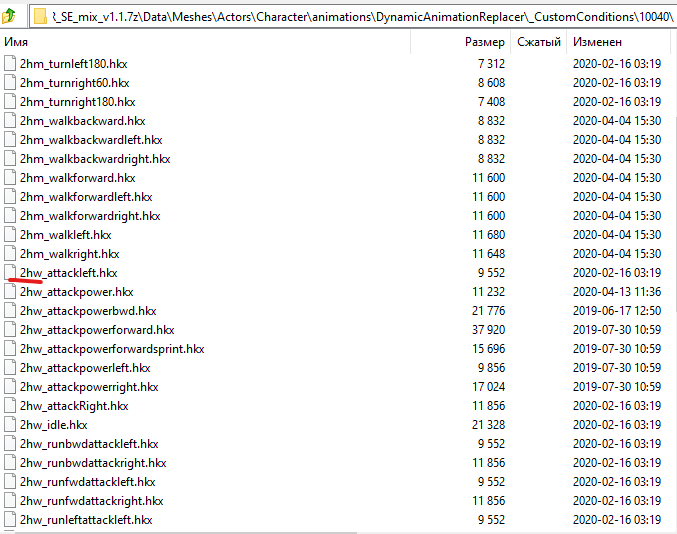This screenshot has width=677, height=534.
Task: Click date 2020-04-13 11:36
Action: pyautogui.click(x=617, y=292)
